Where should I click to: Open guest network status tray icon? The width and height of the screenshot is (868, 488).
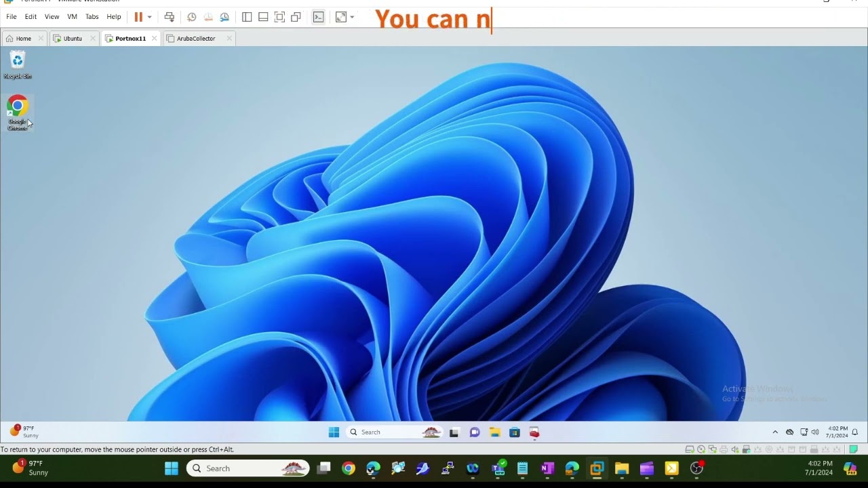pos(804,432)
